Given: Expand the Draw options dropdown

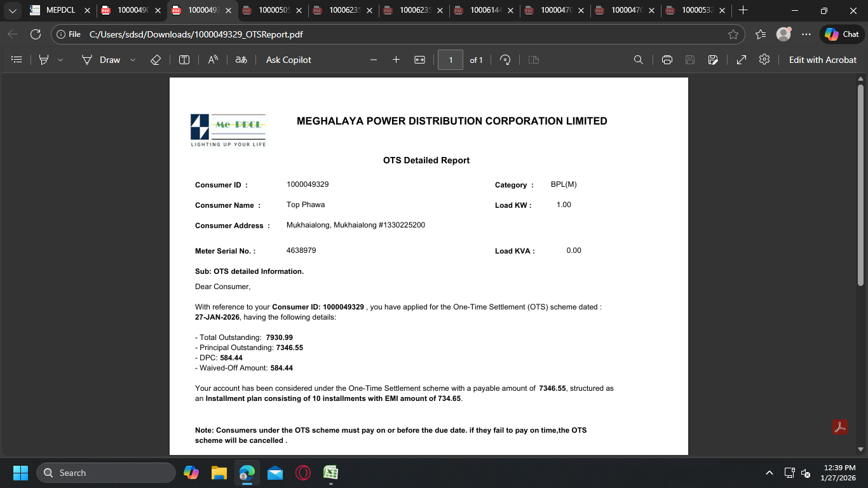Looking at the screenshot, I should click(133, 60).
